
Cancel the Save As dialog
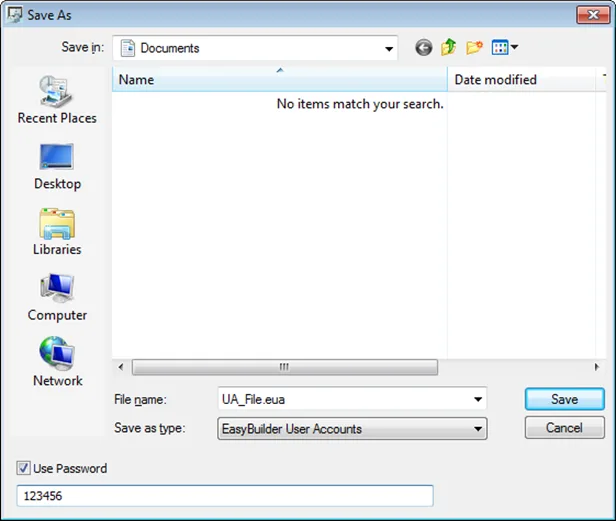(565, 427)
